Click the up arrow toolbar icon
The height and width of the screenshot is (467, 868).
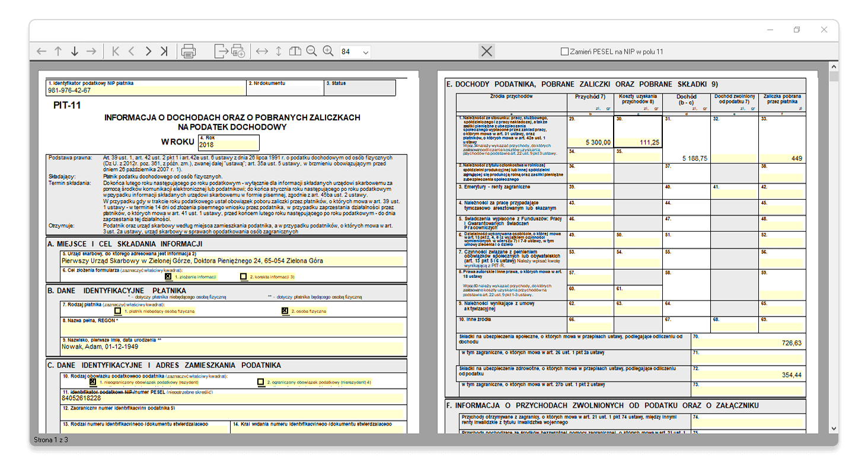[x=58, y=52]
